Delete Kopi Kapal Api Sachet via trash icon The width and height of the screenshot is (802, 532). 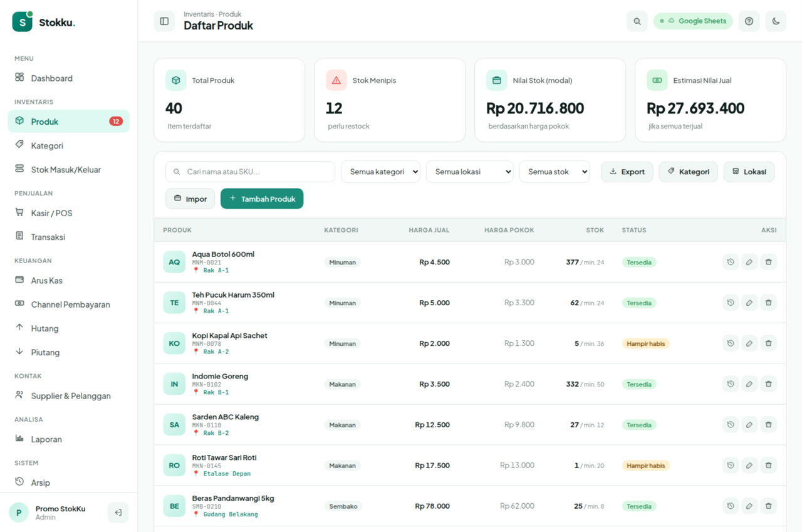[769, 343]
